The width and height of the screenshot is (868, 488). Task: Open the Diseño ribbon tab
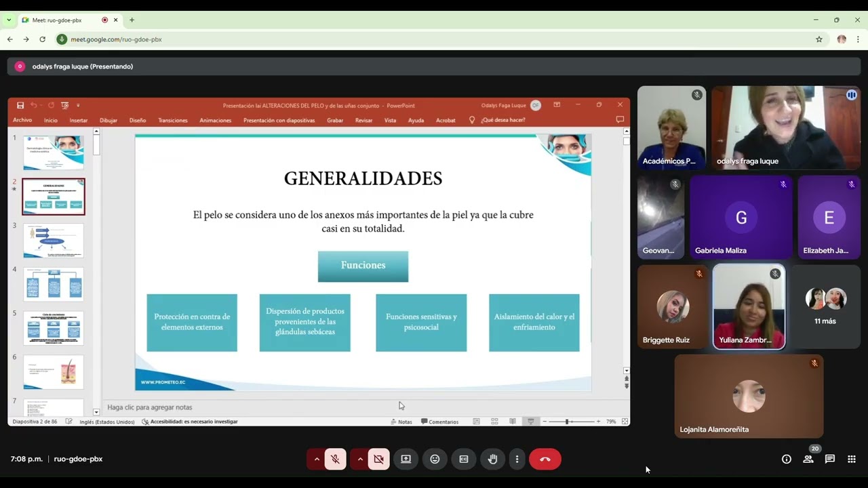pos(138,120)
